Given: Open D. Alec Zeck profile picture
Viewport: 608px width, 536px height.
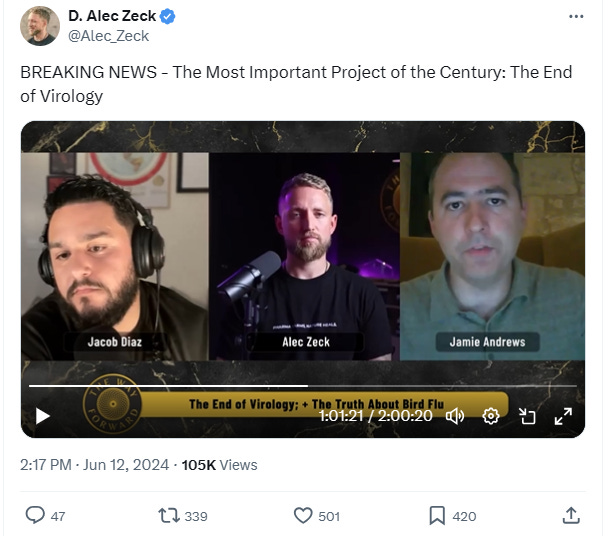Looking at the screenshot, I should [40, 26].
